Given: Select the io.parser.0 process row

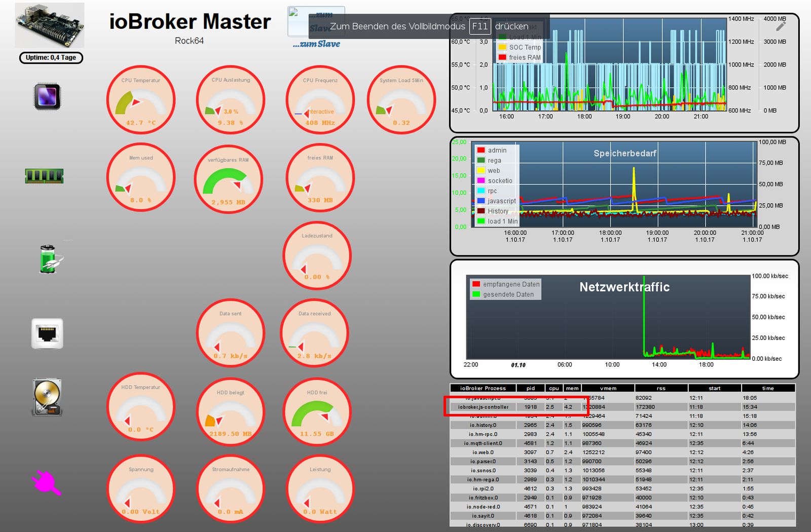Looking at the screenshot, I should pos(622,462).
